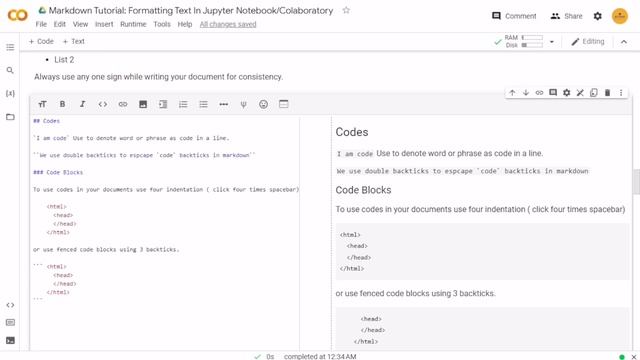The width and height of the screenshot is (640, 360).
Task: Click the 'completed at 12:34 AM' status
Action: 320,356
